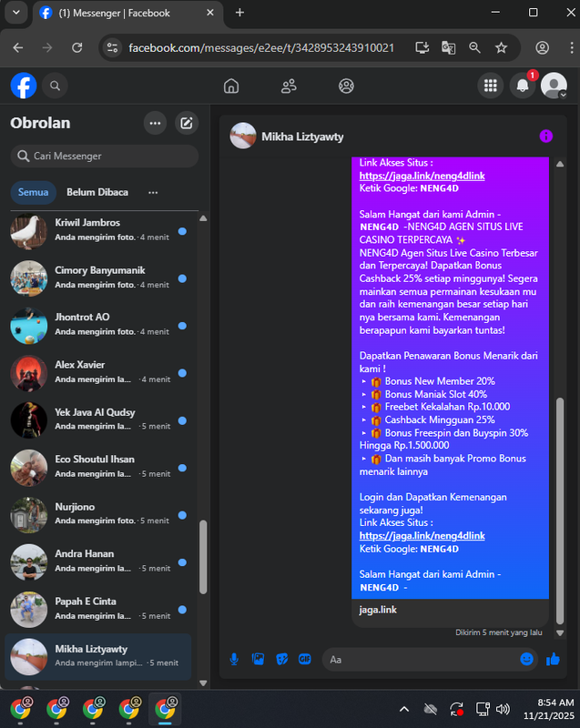
Task: Open the zoom magnifier icon in address bar
Action: (474, 47)
